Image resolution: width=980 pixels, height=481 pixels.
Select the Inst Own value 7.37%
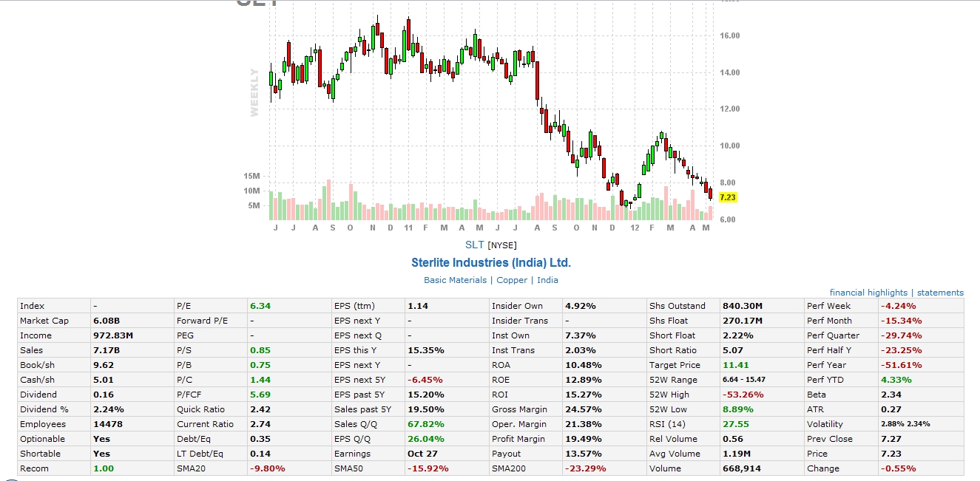point(580,335)
